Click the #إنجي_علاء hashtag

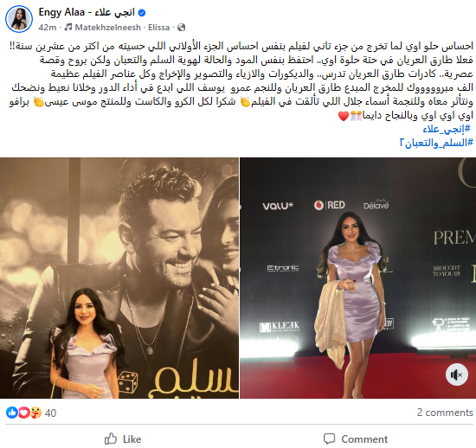coord(447,129)
